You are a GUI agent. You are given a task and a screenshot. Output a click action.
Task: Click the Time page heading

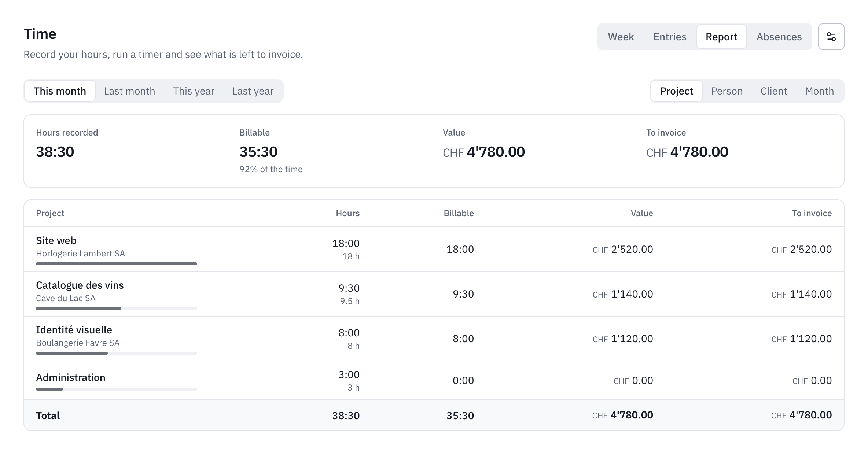tap(40, 34)
